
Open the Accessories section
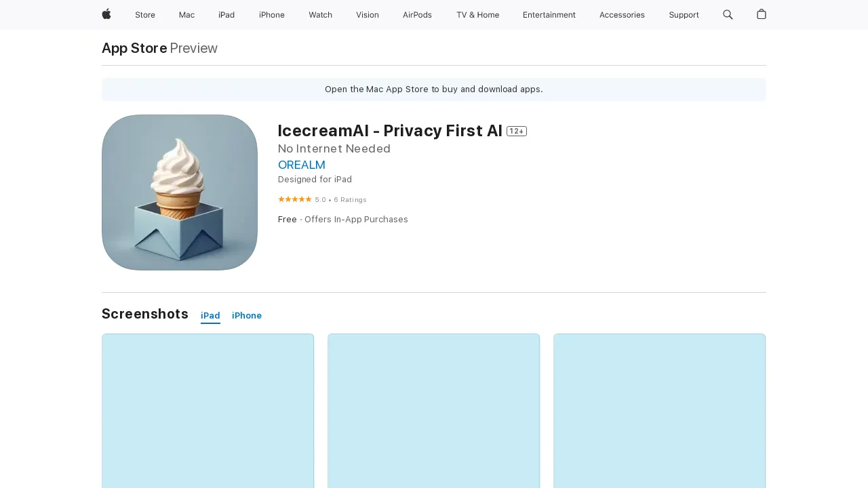622,15
